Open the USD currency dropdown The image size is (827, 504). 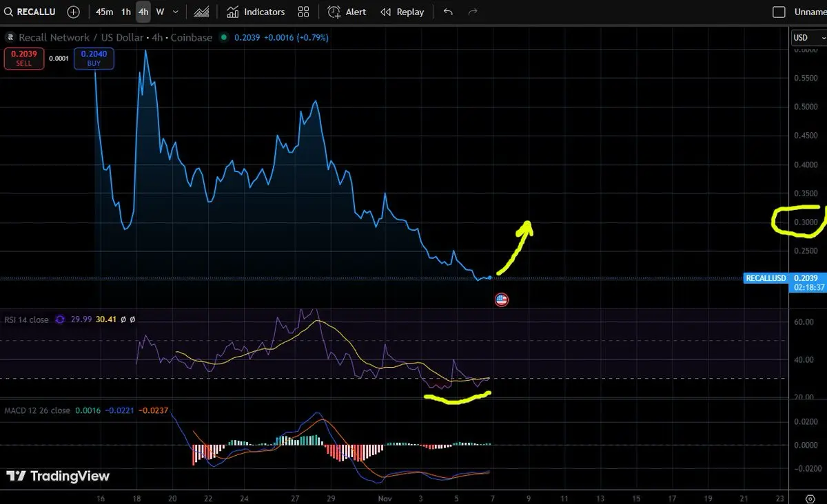pos(808,38)
